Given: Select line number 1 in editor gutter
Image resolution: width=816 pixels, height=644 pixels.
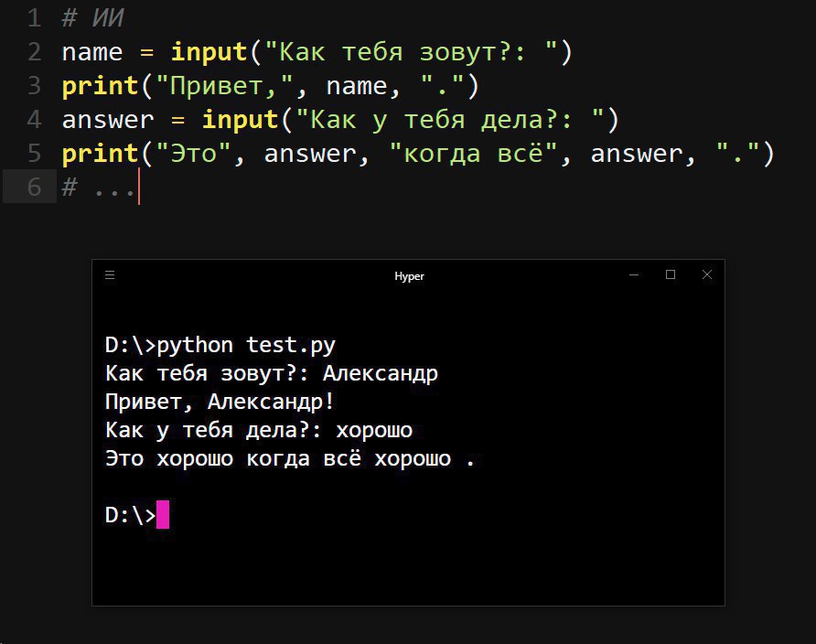Looking at the screenshot, I should point(34,18).
